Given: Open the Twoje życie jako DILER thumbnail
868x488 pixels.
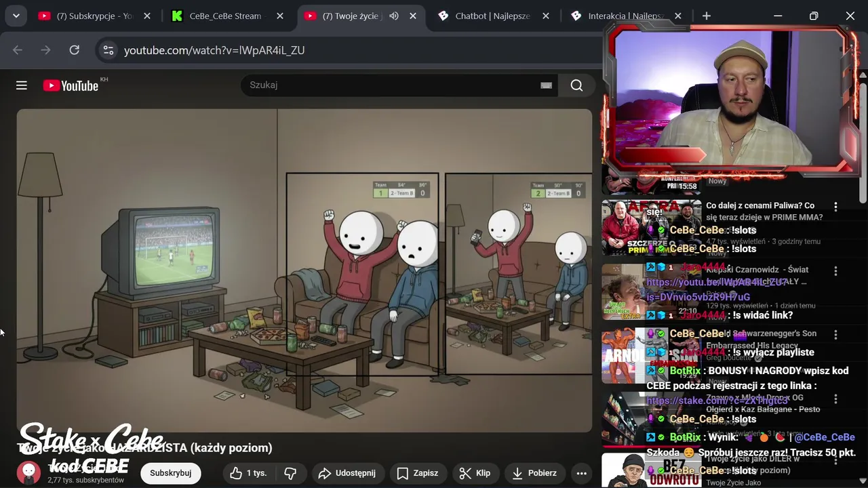Looking at the screenshot, I should click(x=652, y=470).
